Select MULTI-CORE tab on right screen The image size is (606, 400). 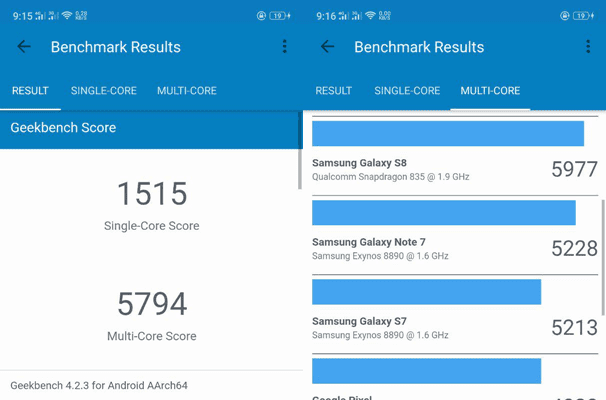[490, 91]
